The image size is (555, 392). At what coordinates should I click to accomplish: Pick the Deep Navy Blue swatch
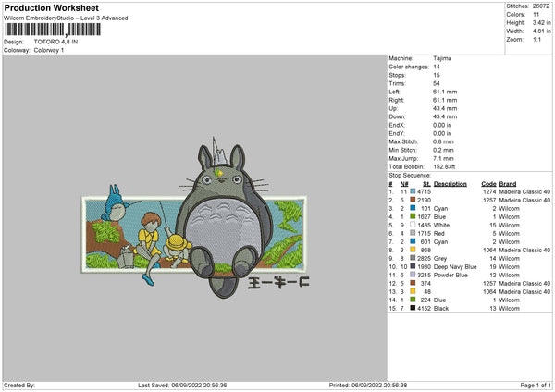pyautogui.click(x=413, y=266)
